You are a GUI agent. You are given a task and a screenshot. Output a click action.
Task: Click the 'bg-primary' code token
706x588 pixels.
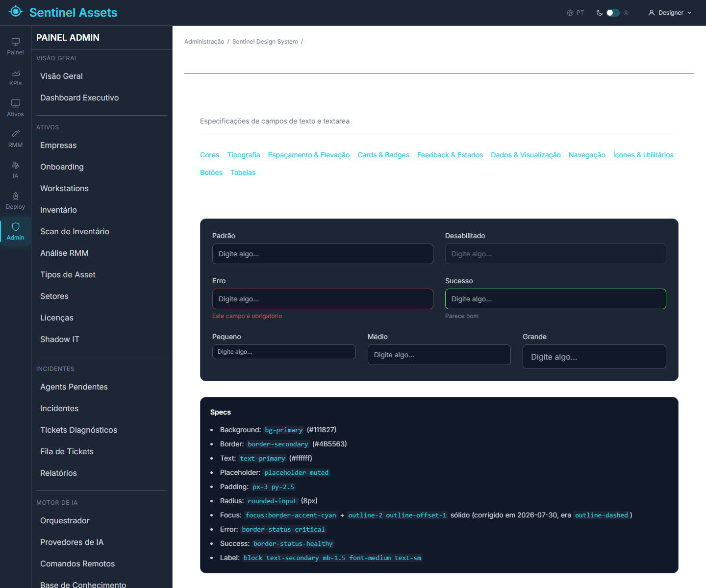tap(284, 430)
